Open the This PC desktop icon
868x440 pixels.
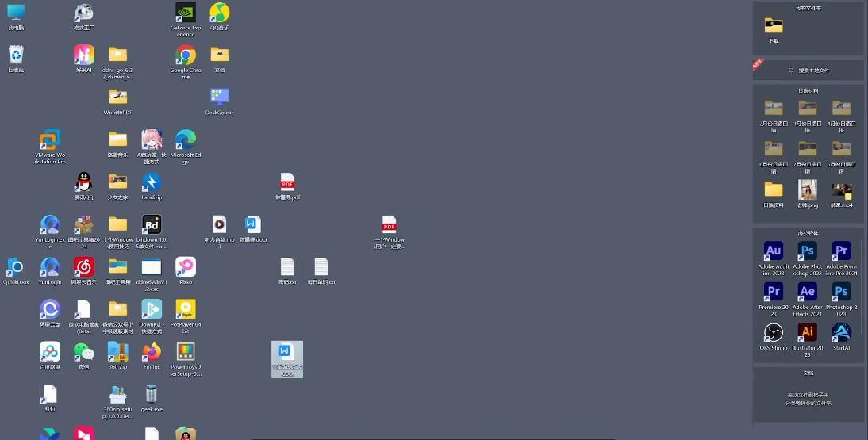16,12
